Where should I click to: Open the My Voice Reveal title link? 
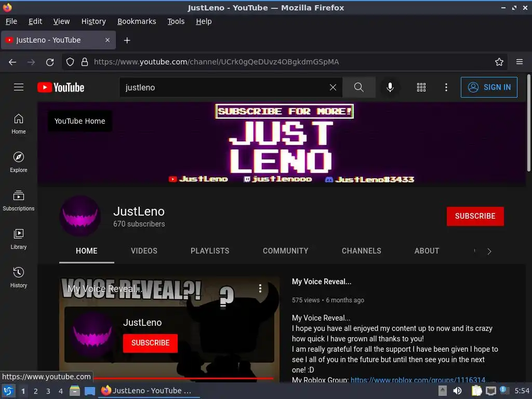(x=322, y=282)
